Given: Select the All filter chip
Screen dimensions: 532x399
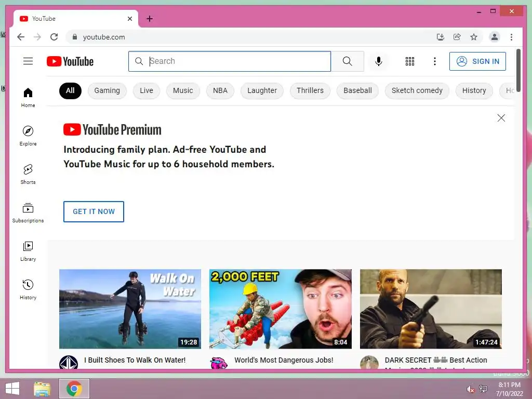Looking at the screenshot, I should coord(70,90).
